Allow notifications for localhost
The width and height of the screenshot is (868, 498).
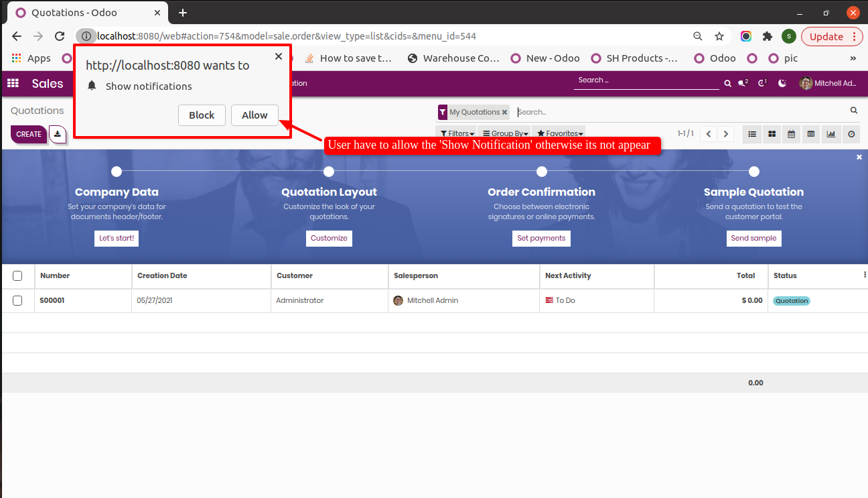(x=255, y=115)
